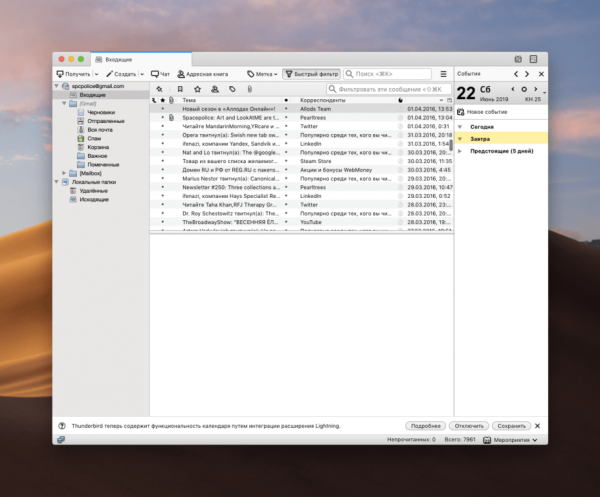Open the Вся почта folder

[x=95, y=130]
